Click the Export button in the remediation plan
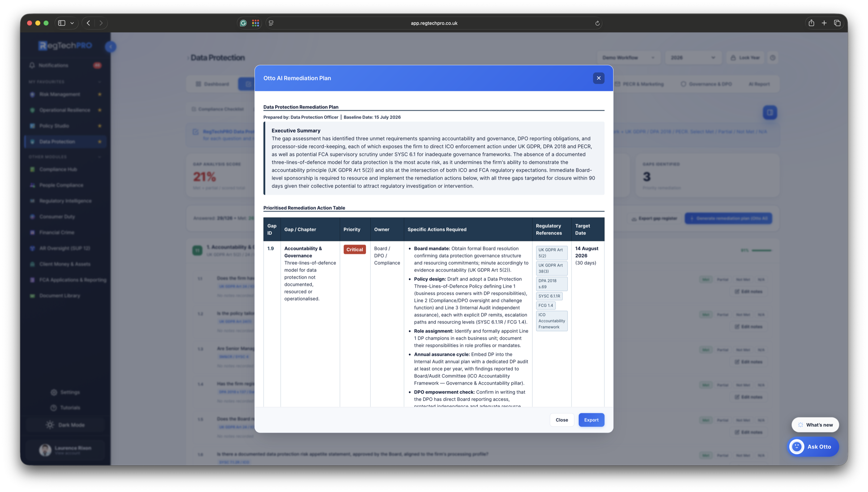Viewport: 868px width, 492px height. tap(591, 420)
